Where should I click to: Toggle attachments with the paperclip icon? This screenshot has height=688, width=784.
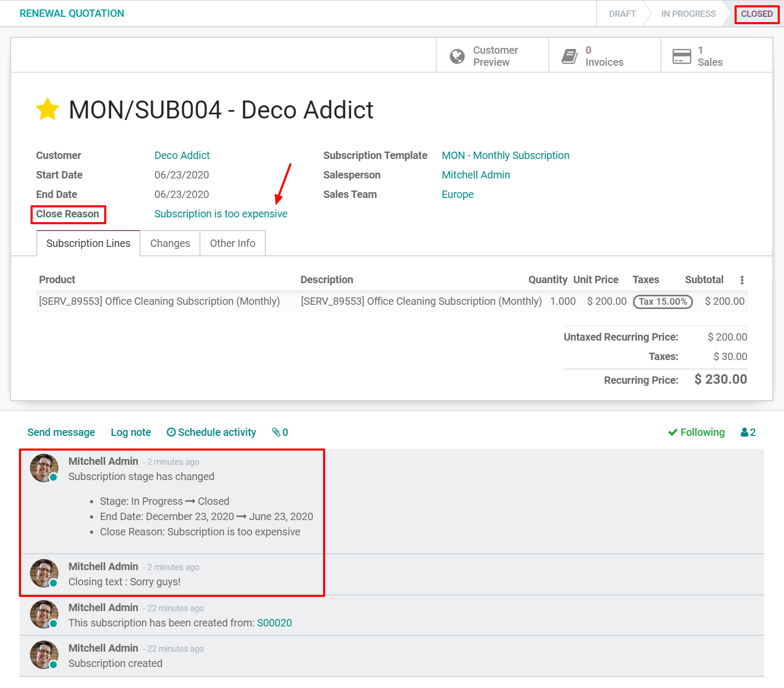pyautogui.click(x=276, y=432)
